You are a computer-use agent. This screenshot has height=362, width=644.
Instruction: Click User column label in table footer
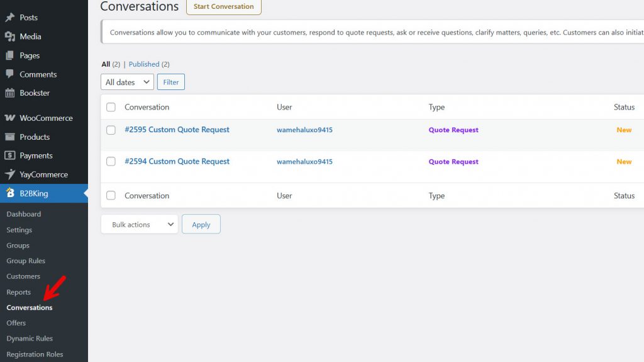284,196
